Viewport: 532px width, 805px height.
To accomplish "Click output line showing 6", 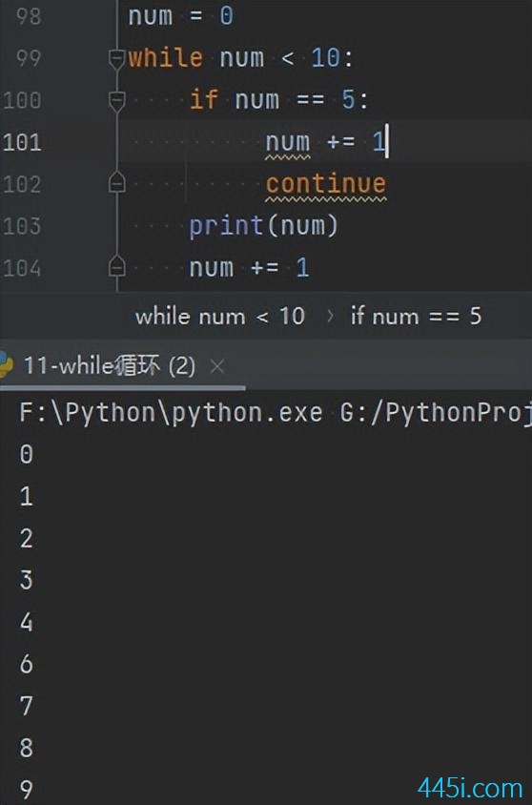I will 26,665.
